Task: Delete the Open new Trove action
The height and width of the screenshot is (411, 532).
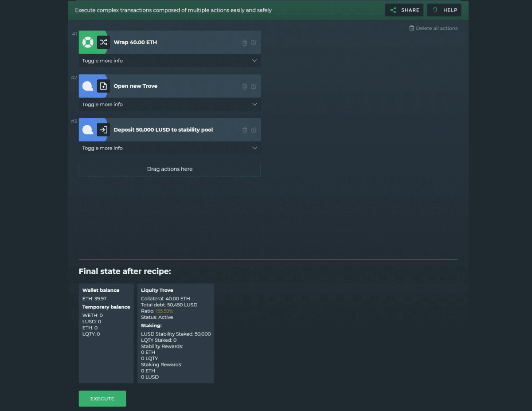Action: click(245, 86)
